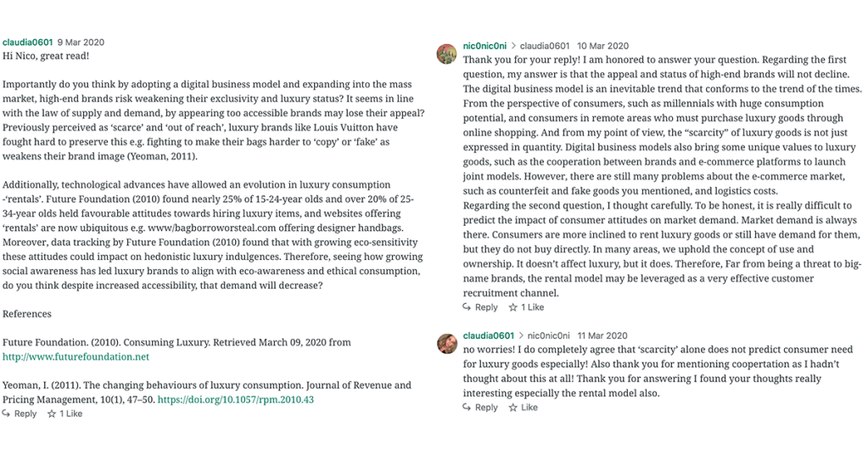Image resolution: width=868 pixels, height=456 pixels.
Task: Jump to parent nic0nic0ni in 11 Mar reply header
Action: tap(548, 335)
